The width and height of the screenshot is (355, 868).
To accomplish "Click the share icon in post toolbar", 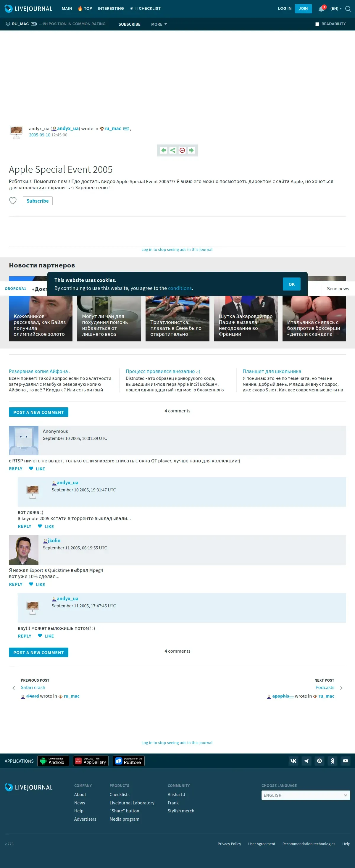I will click(x=173, y=150).
